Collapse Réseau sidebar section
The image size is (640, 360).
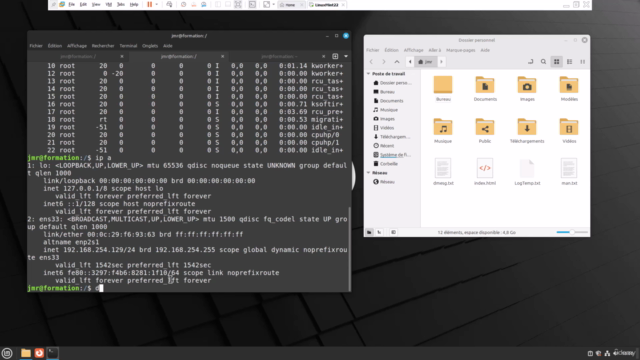coord(369,173)
